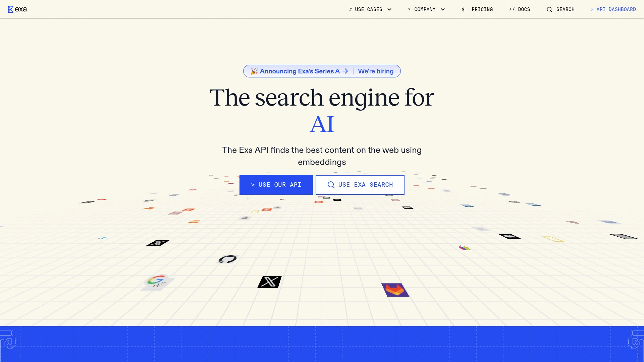Click the Google icon on the grid

click(x=158, y=281)
